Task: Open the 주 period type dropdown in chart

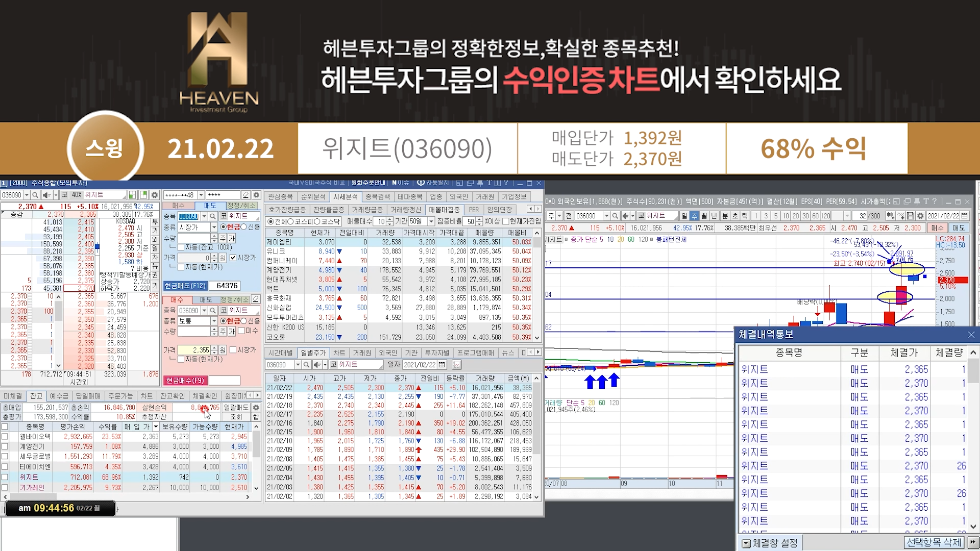Action: [559, 216]
